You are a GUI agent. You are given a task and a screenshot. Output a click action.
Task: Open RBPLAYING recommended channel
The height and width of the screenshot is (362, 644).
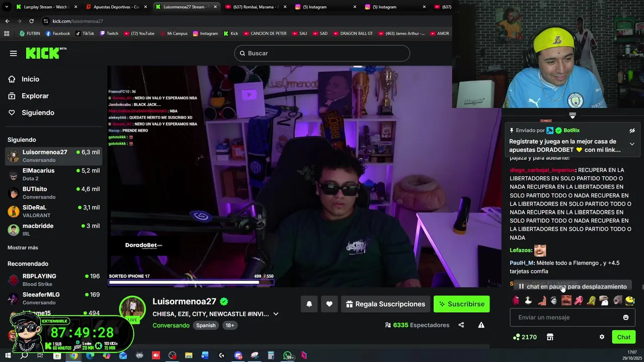point(53,280)
